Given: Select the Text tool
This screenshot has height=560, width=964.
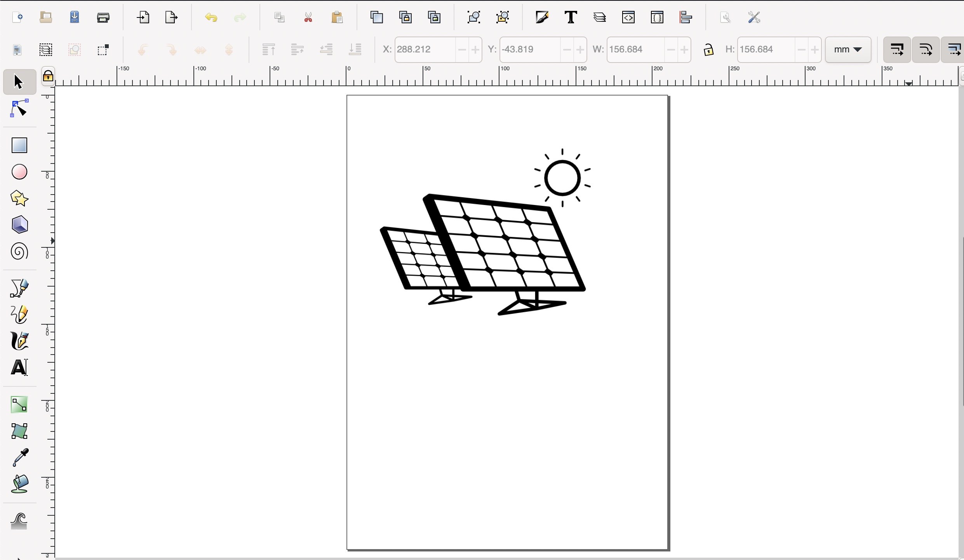Looking at the screenshot, I should coord(19,367).
